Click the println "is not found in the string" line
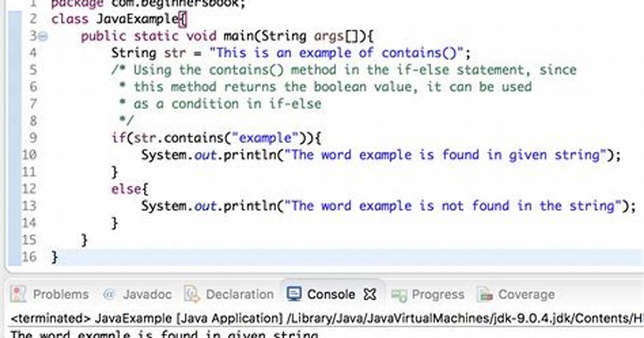 (x=388, y=206)
